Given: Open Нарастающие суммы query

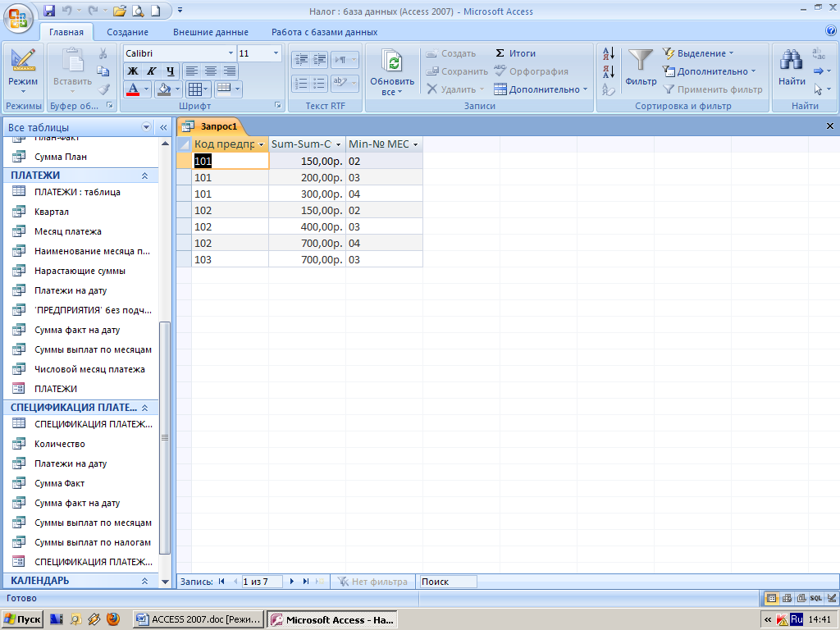Looking at the screenshot, I should [x=80, y=271].
